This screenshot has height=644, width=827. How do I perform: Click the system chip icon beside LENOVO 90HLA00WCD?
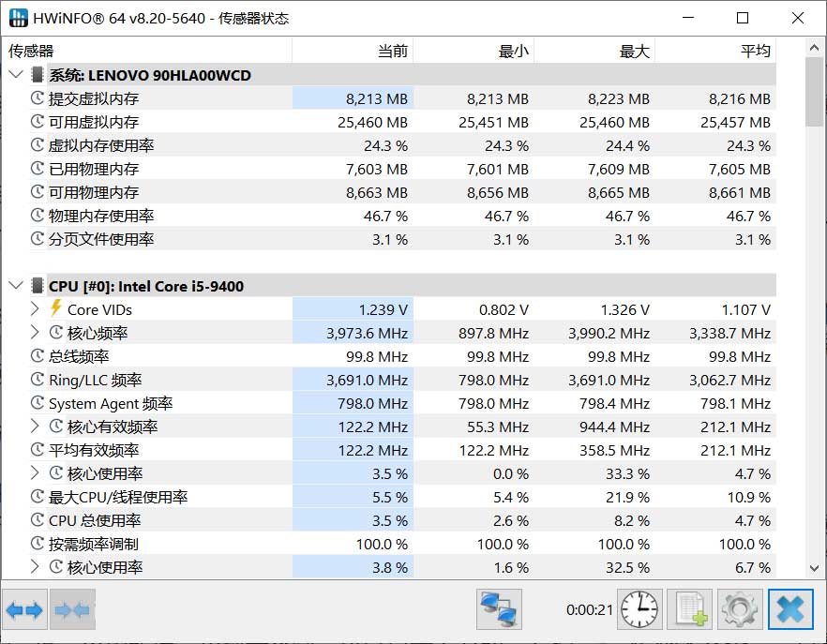coord(37,75)
